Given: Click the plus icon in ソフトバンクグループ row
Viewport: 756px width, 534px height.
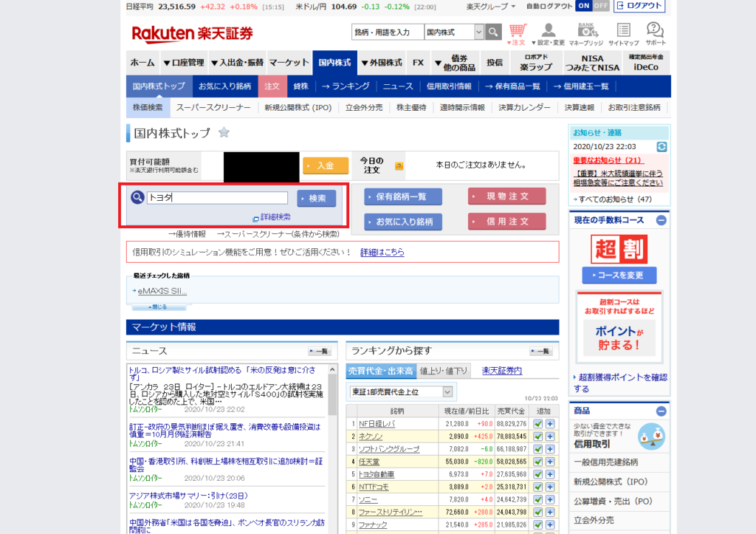Looking at the screenshot, I should (549, 448).
